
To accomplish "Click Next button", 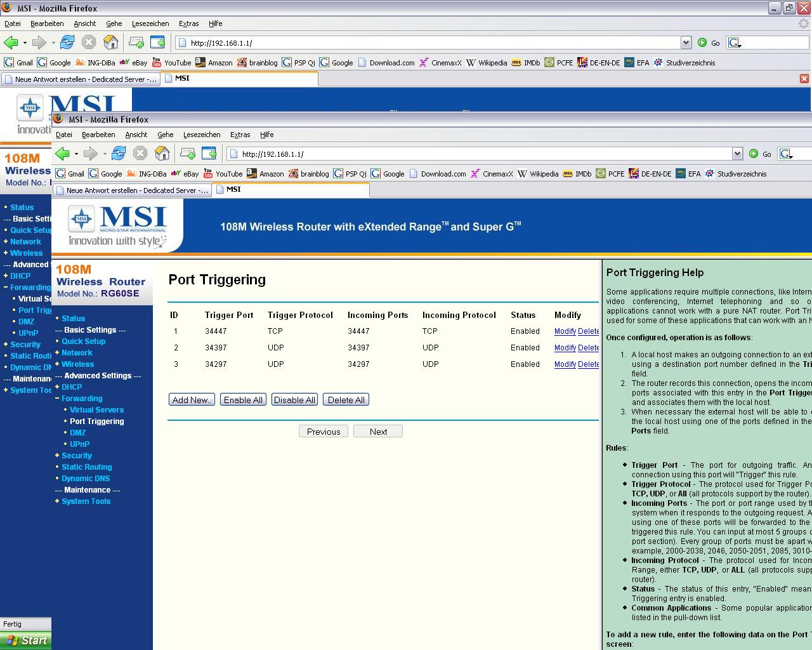I will 378,431.
